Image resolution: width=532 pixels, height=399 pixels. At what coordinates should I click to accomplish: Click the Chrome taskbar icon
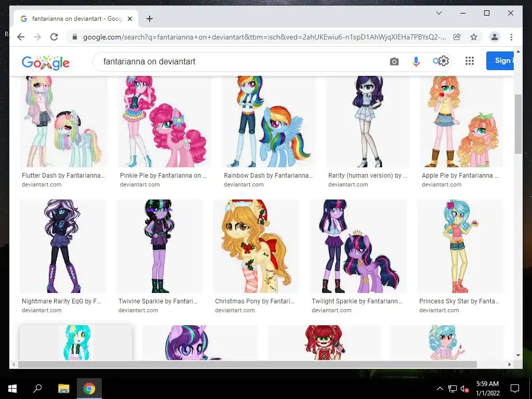coord(89,389)
